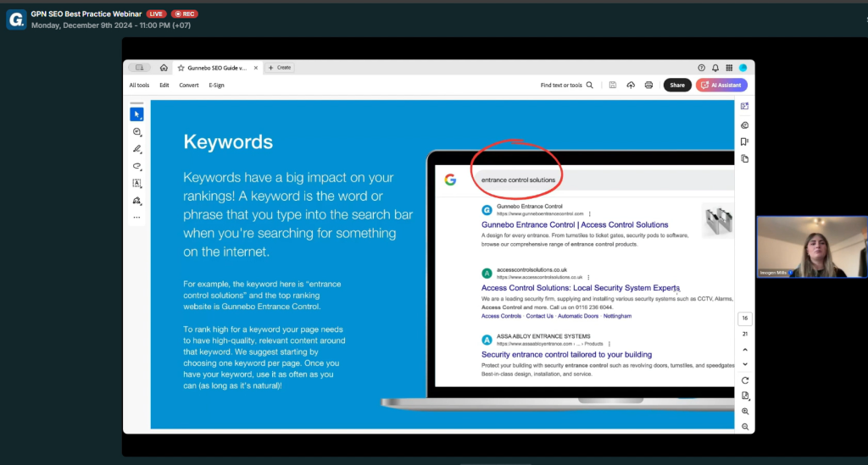Image resolution: width=868 pixels, height=465 pixels.
Task: Zoom out using minus magnifier
Action: 745,427
